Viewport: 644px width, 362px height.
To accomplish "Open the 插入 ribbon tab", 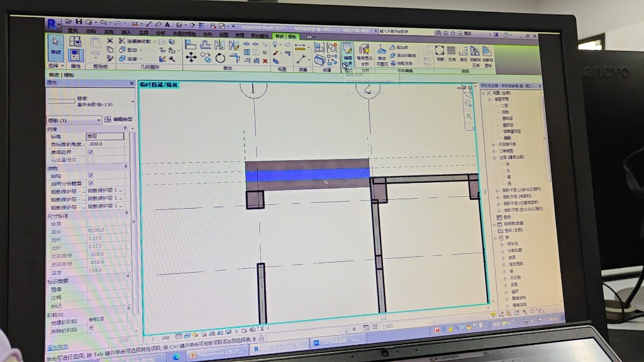I will coord(126,32).
